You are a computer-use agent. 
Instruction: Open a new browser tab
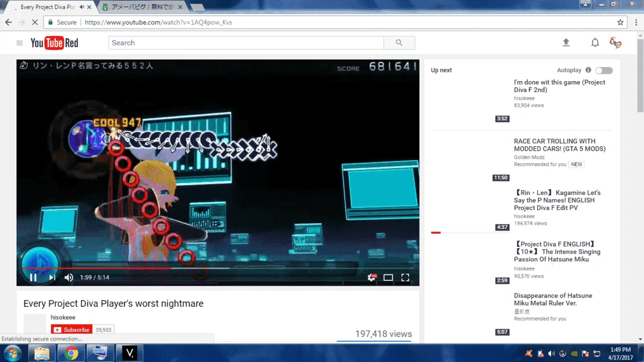(x=197, y=8)
